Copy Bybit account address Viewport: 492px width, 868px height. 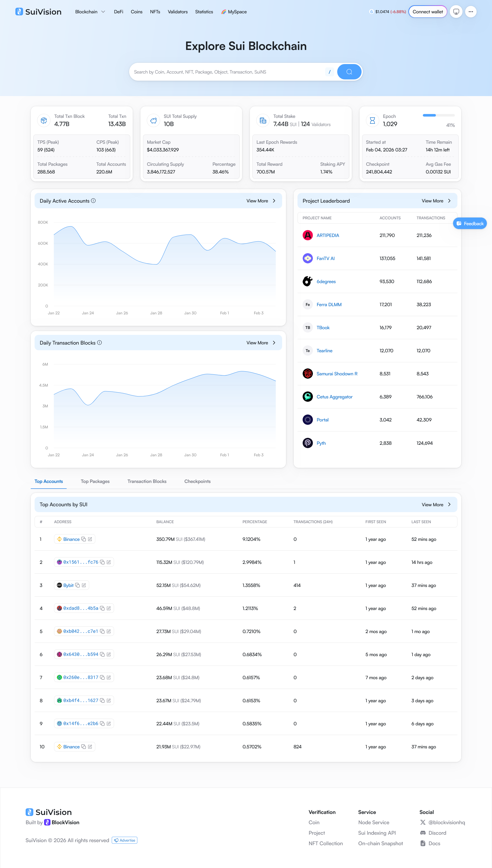(x=77, y=585)
